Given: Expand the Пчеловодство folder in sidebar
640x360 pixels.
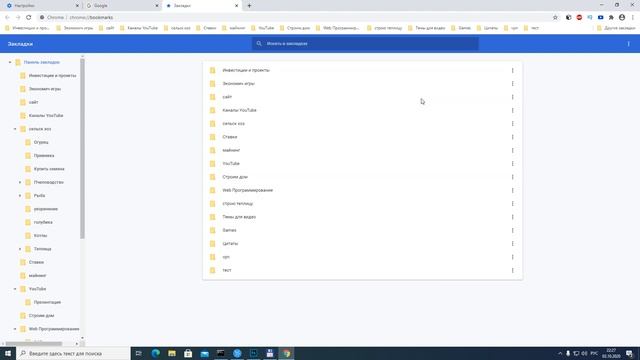Looking at the screenshot, I should [20, 182].
